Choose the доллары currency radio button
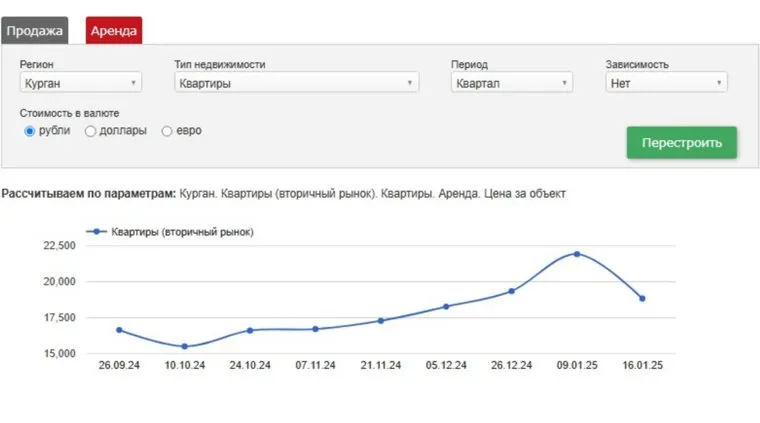760x423 pixels. click(x=91, y=131)
